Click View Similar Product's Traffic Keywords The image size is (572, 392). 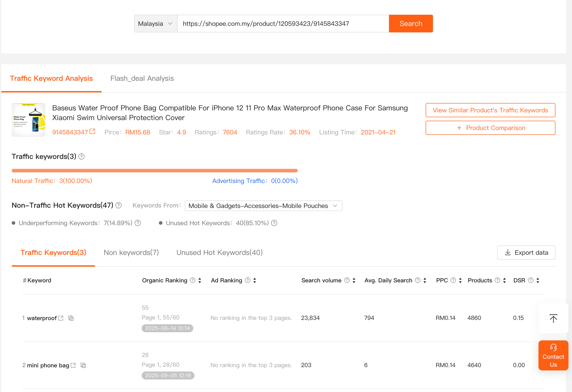[490, 110]
